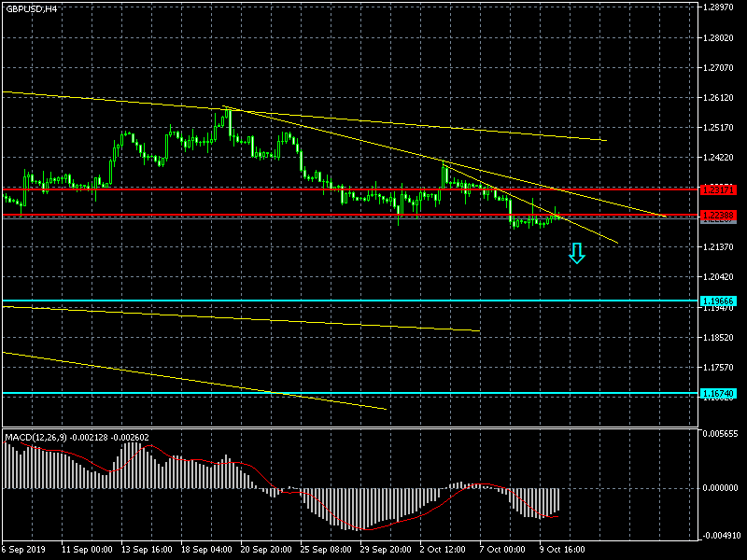Screen dimensions: 747x560
Task: Click the 0.000000 MACD zero level label
Action: point(722,487)
